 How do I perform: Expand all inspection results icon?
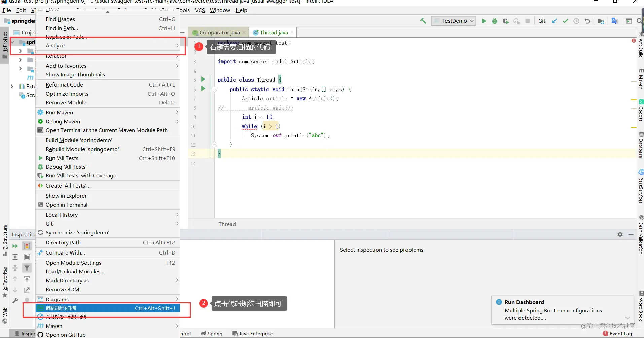(15, 257)
